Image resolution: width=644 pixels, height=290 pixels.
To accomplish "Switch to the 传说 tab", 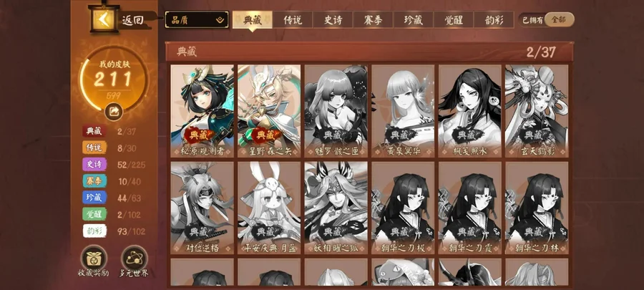I will pyautogui.click(x=293, y=20).
